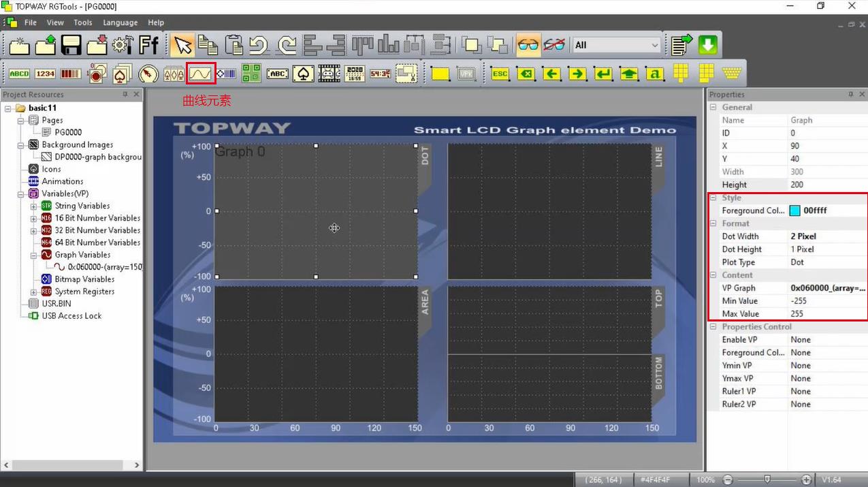Insert the gauge meter element
868x487 pixels.
pos(148,74)
